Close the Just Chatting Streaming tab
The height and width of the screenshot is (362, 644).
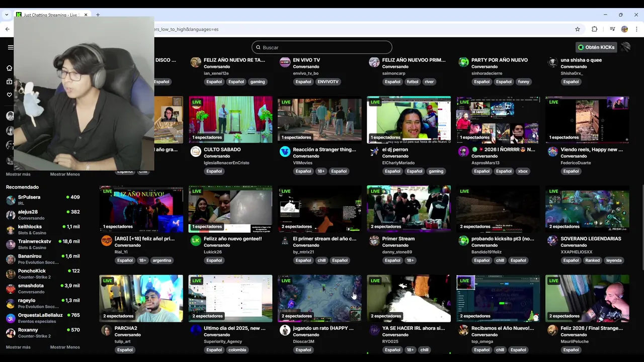coord(86,15)
